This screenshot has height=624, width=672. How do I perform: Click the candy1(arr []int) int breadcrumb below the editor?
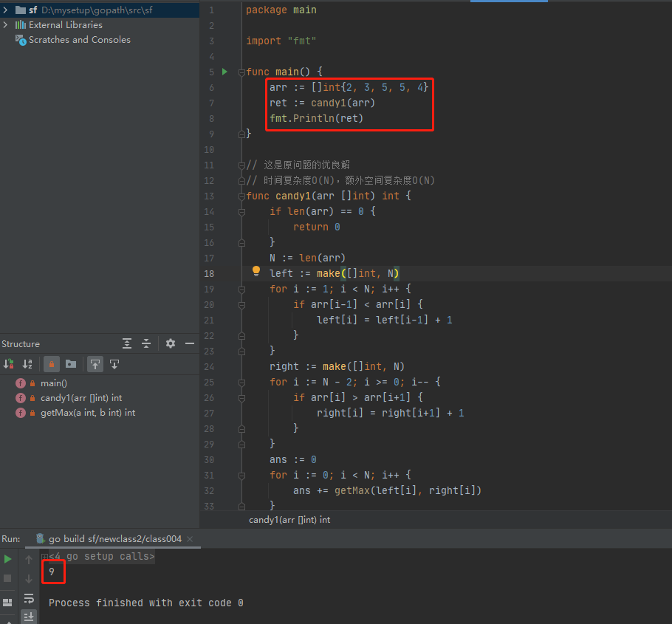289,520
